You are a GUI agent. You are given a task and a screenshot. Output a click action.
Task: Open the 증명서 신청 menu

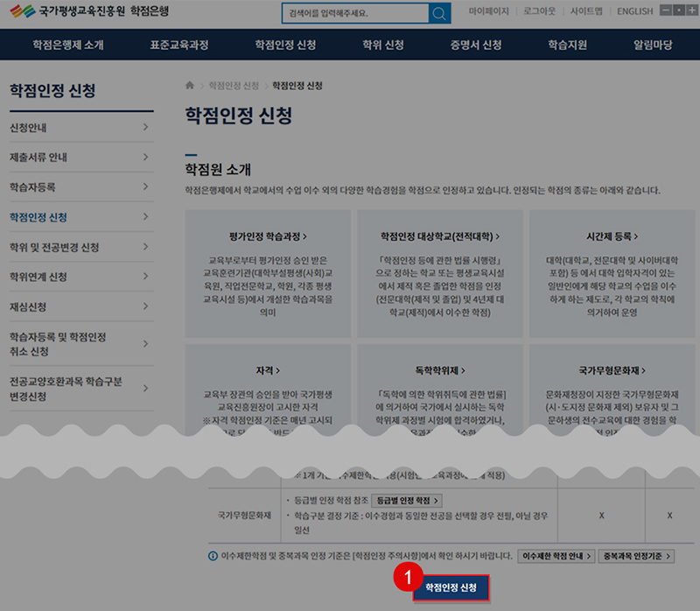476,45
